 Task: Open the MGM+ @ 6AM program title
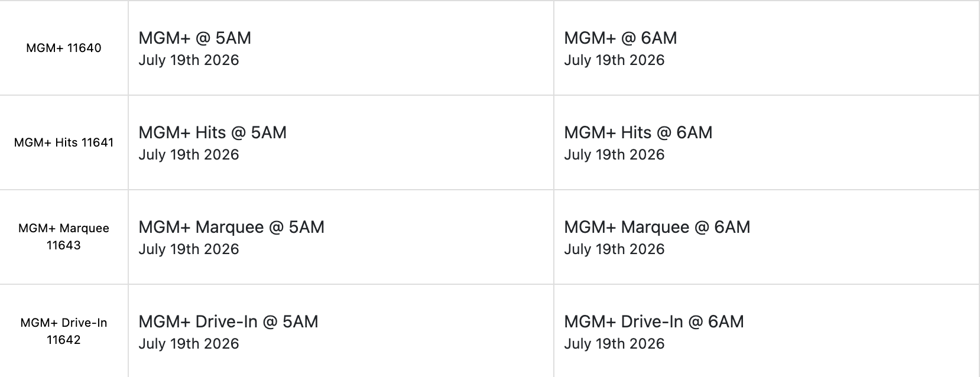(621, 38)
